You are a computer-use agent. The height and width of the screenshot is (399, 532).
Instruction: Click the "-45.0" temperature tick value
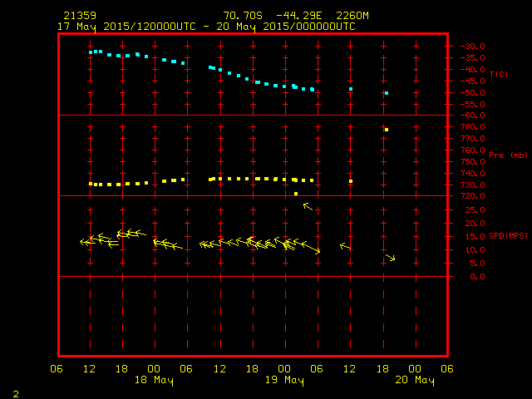pos(473,81)
